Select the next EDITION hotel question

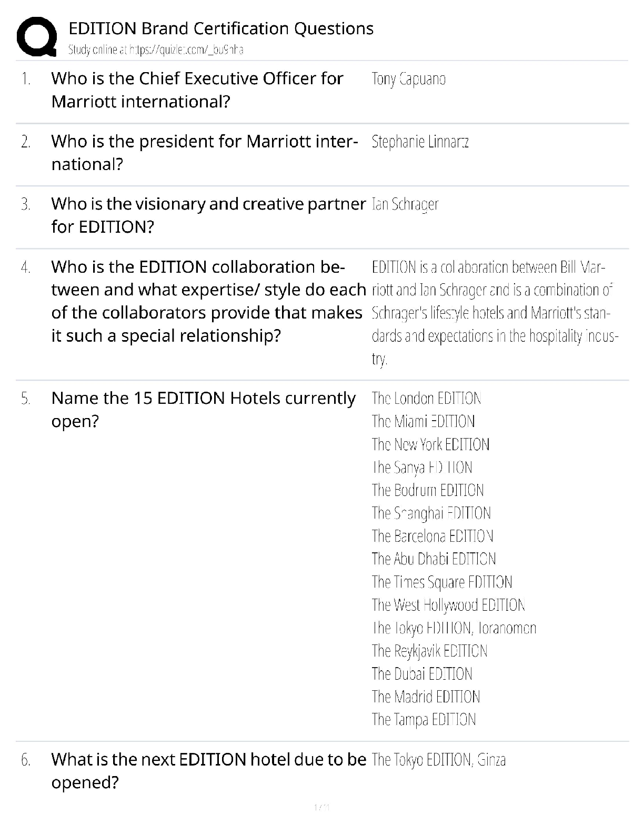[x=208, y=771]
